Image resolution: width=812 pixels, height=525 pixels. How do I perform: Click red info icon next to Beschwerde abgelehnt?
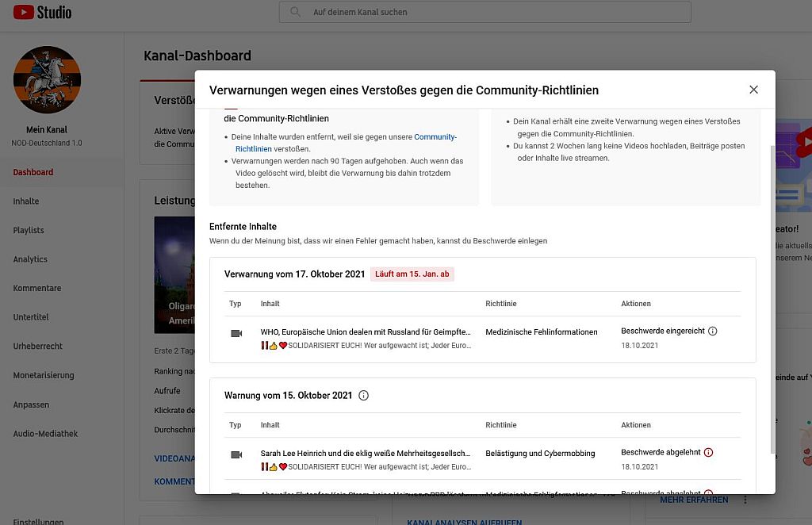(708, 452)
